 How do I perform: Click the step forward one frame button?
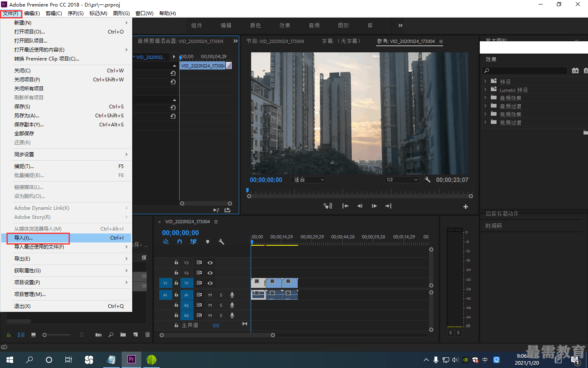[x=374, y=206]
